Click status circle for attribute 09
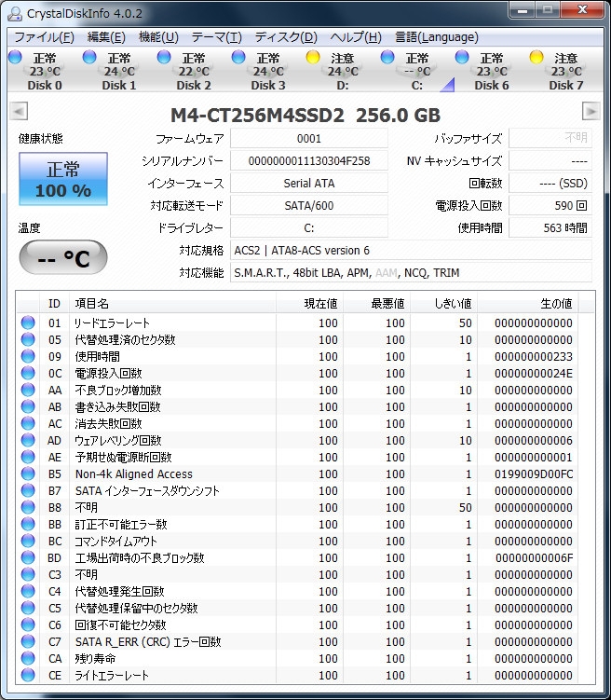The image size is (611, 700). (x=28, y=356)
